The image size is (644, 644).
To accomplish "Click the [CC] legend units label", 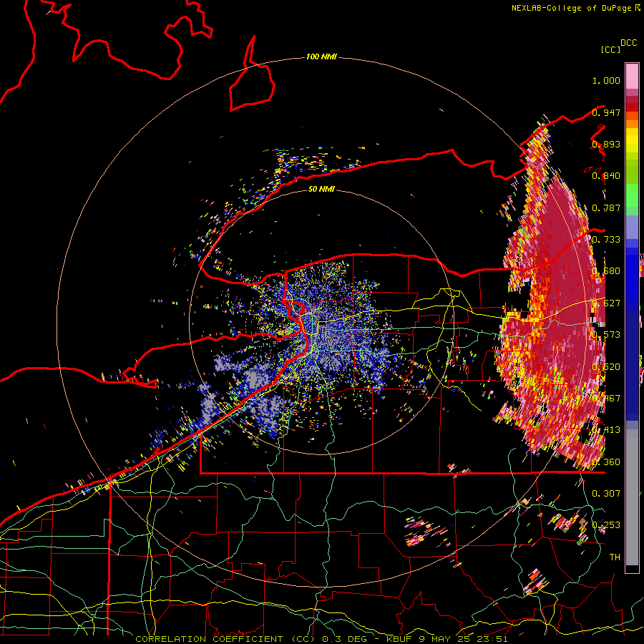I will point(610,49).
